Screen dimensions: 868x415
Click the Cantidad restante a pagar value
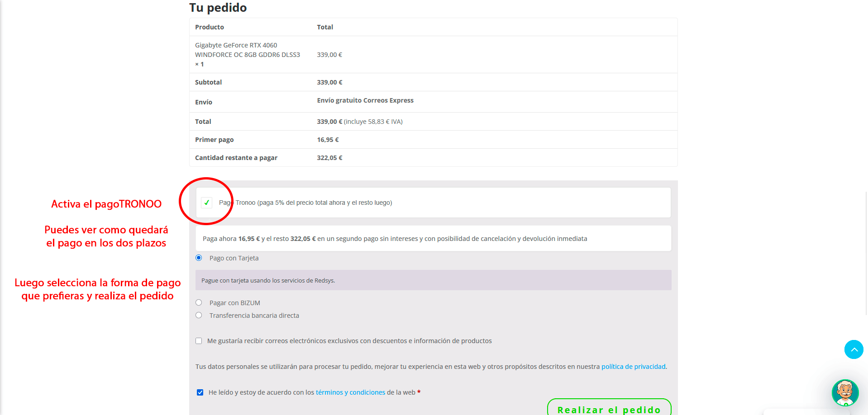click(329, 158)
